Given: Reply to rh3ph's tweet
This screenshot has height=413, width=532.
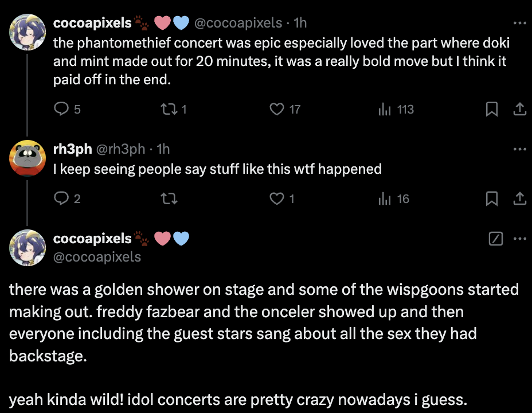Looking at the screenshot, I should click(61, 198).
